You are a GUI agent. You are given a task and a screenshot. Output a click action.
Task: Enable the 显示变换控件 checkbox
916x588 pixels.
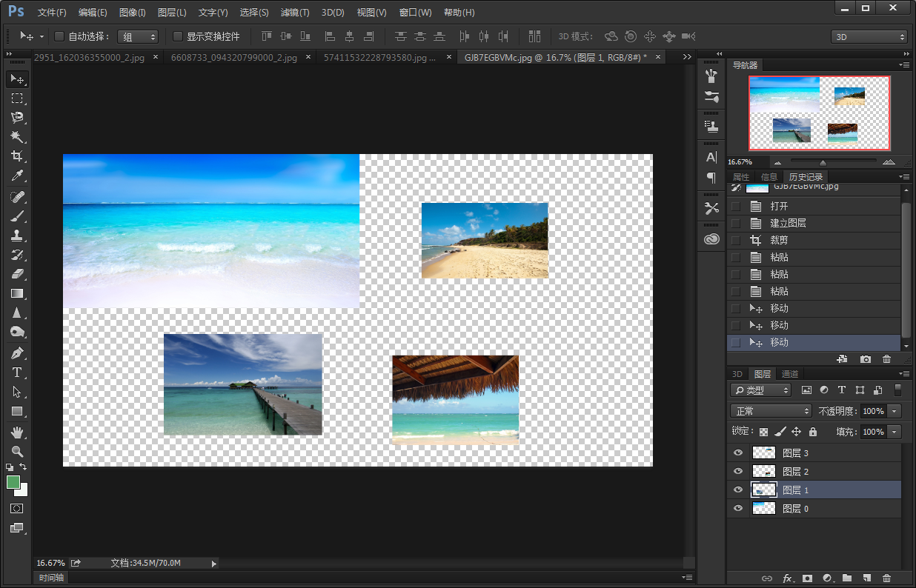click(178, 36)
